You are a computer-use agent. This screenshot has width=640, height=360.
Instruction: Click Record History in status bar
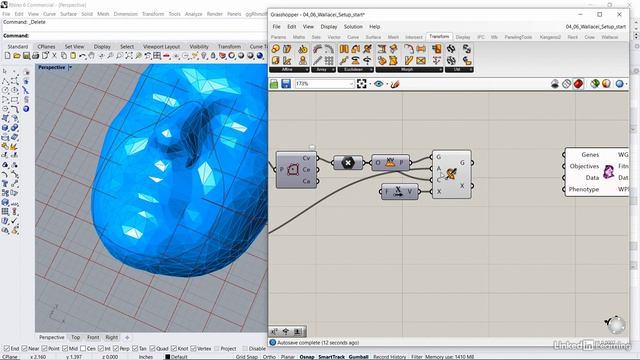(389, 357)
